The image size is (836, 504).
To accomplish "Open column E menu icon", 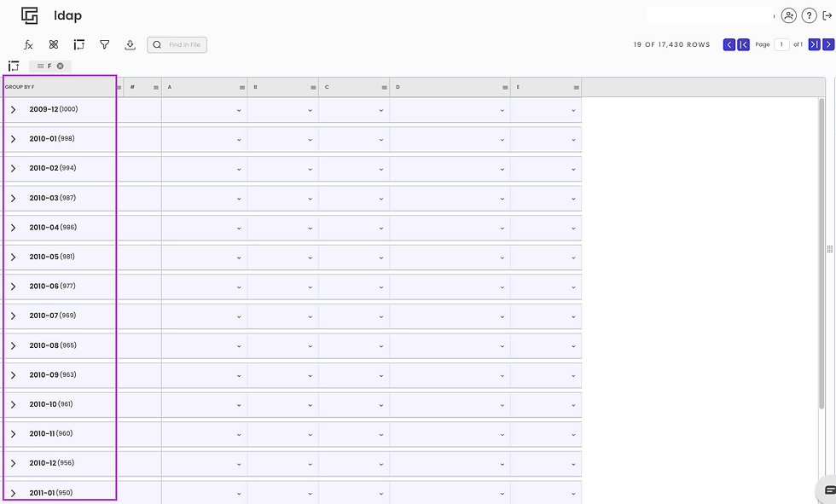I will [577, 87].
